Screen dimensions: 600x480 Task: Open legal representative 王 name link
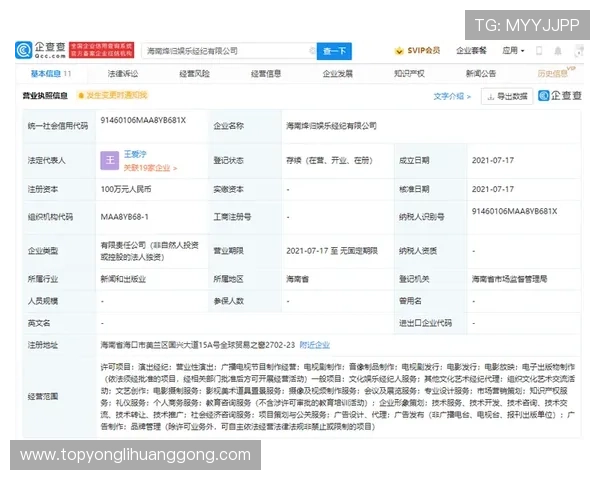point(135,154)
